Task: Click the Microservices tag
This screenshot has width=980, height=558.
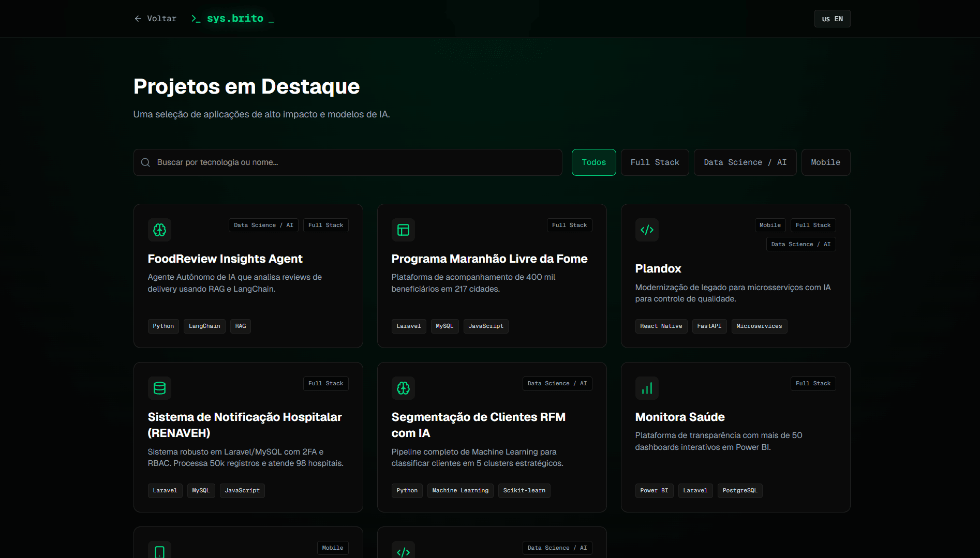Action: (x=759, y=326)
